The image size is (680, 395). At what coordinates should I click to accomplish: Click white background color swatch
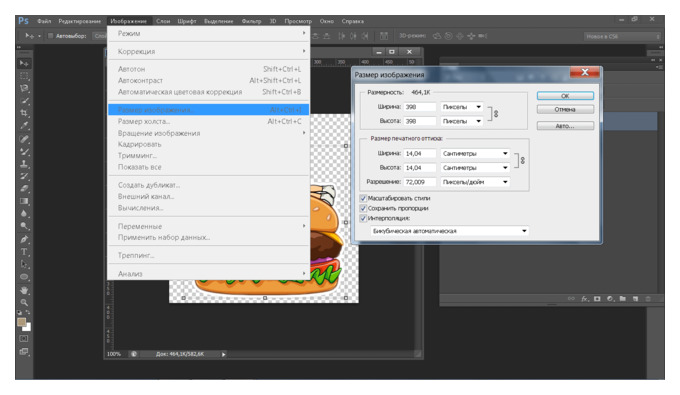click(28, 327)
